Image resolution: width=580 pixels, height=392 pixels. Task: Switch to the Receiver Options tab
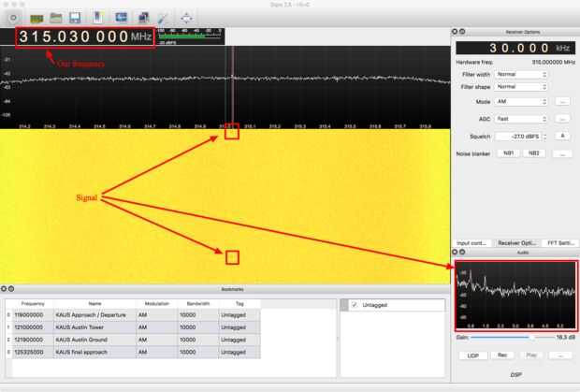517,243
